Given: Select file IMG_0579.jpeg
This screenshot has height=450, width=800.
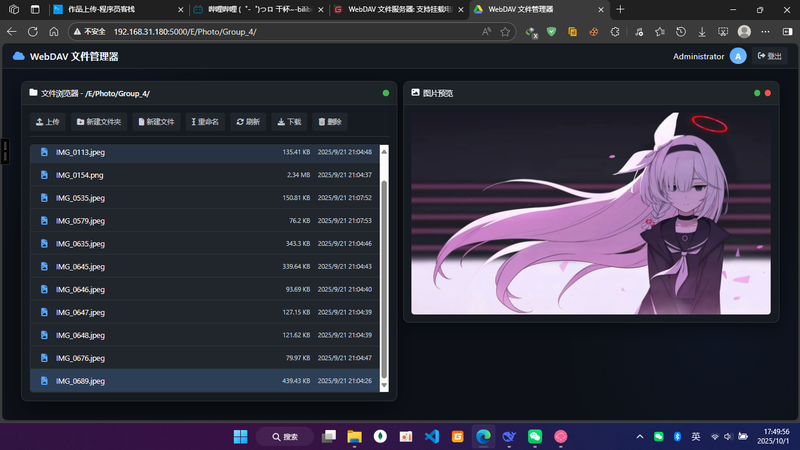Looking at the screenshot, I should click(204, 221).
